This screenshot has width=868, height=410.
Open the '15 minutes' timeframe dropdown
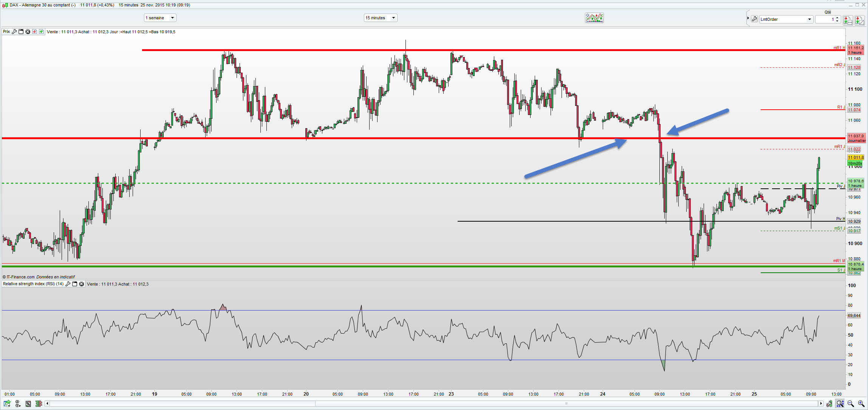380,18
